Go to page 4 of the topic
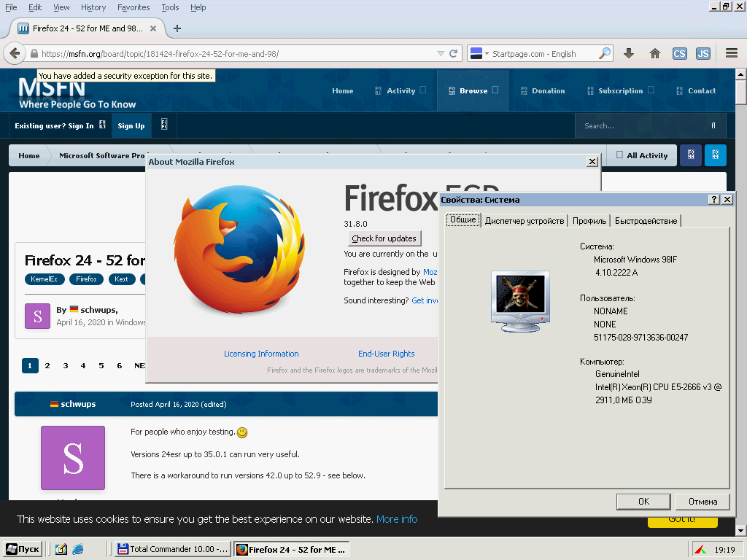747x560 pixels. coord(83,365)
